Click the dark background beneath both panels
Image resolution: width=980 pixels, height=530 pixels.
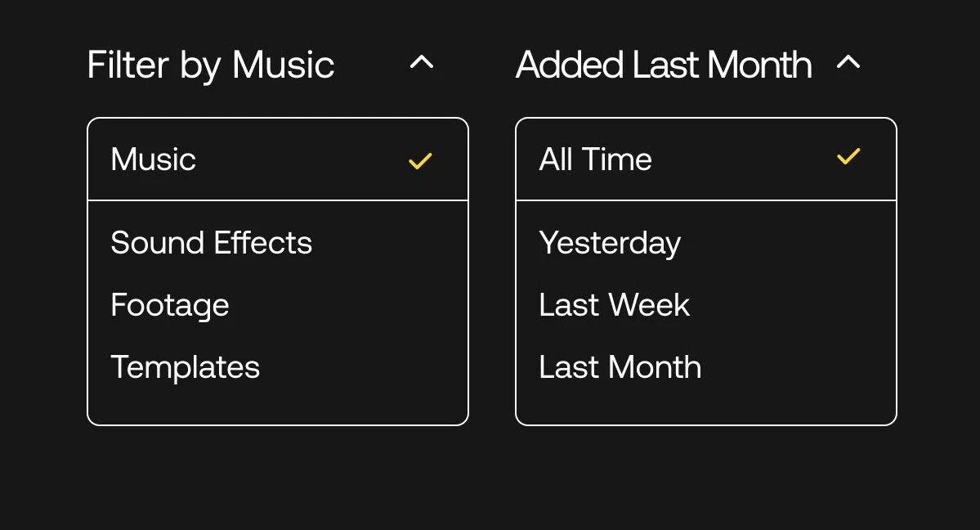492,478
